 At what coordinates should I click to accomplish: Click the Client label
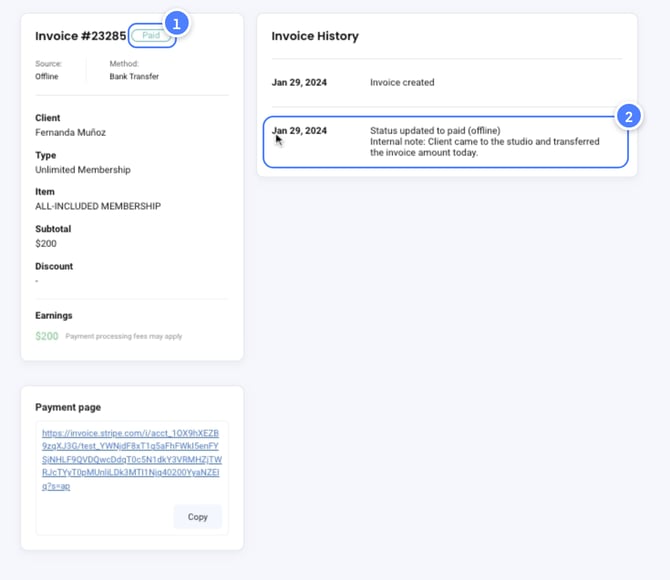pos(47,118)
